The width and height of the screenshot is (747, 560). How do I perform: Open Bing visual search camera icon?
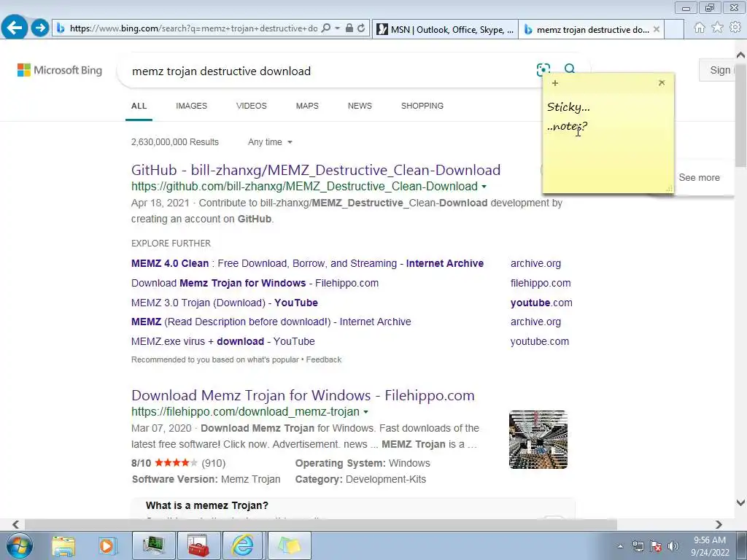pos(543,69)
